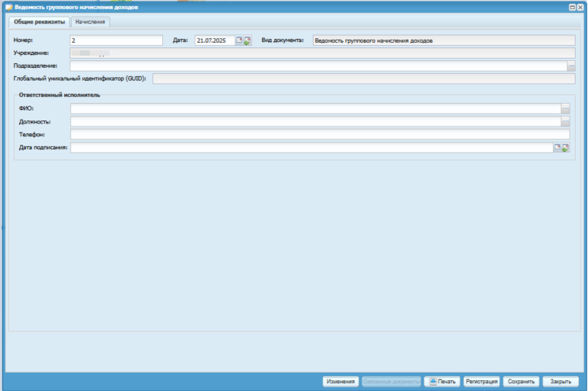Image resolution: width=588 pixels, height=391 pixels.
Task: Click the Дата input field
Action: 214,41
